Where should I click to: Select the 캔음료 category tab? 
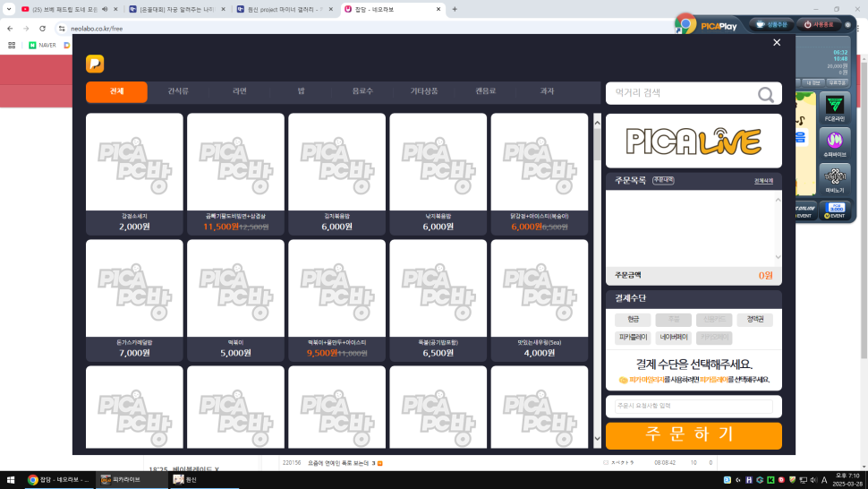tap(486, 92)
